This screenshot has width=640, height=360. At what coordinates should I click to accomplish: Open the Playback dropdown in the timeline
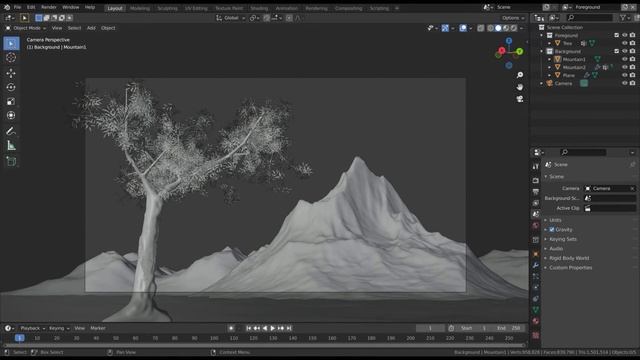point(33,328)
